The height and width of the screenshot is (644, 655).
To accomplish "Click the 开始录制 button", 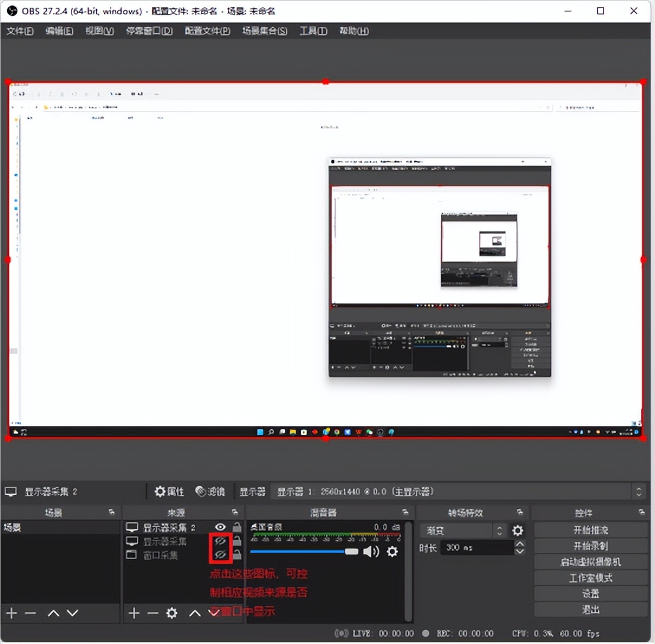I will pyautogui.click(x=589, y=546).
